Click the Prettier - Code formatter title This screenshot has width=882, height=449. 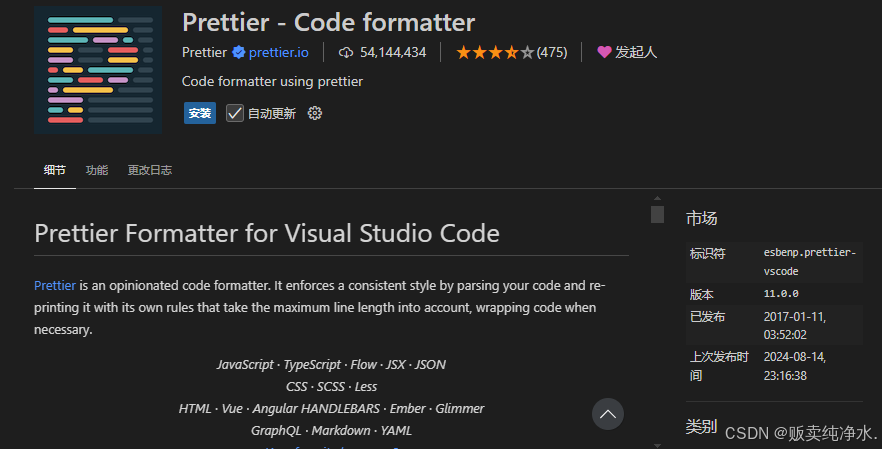click(x=328, y=23)
